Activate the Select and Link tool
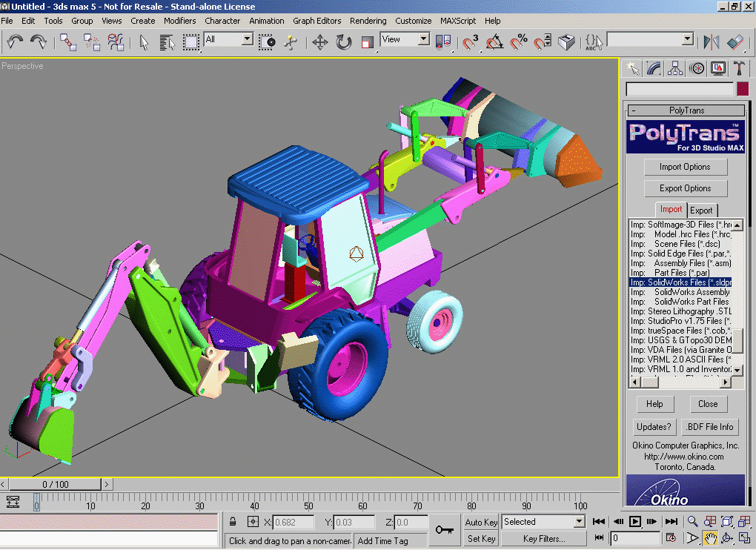This screenshot has height=550, width=756. pyautogui.click(x=68, y=42)
